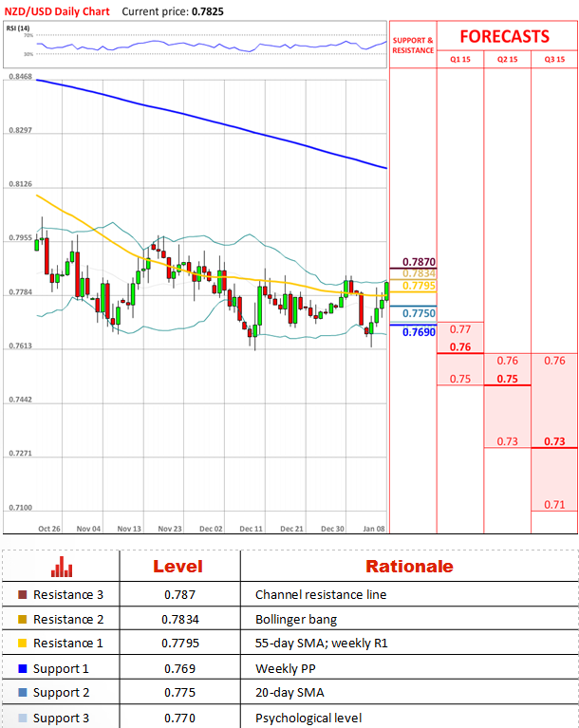579x728 pixels.
Task: Click the Dec 11 date label on x-axis
Action: click(252, 529)
